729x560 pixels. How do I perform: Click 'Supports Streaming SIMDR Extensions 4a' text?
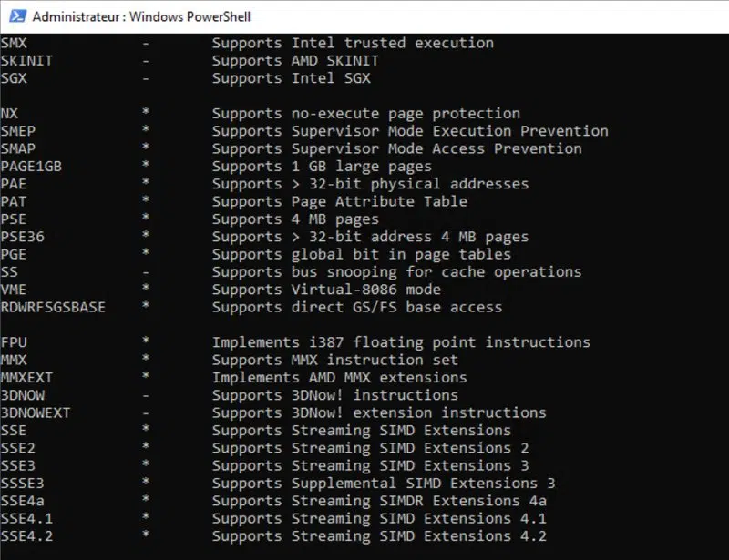pyautogui.click(x=379, y=501)
